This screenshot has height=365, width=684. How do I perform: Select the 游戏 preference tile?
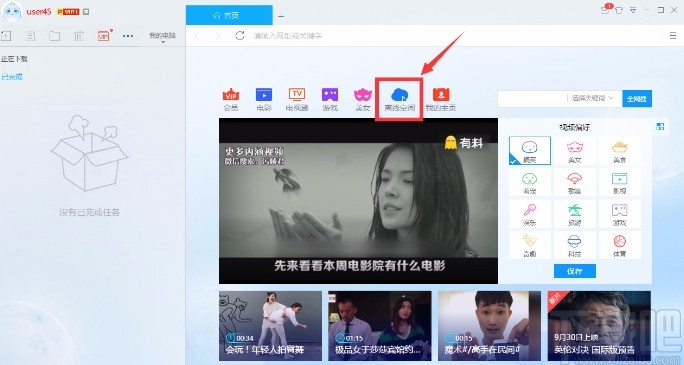pos(619,214)
